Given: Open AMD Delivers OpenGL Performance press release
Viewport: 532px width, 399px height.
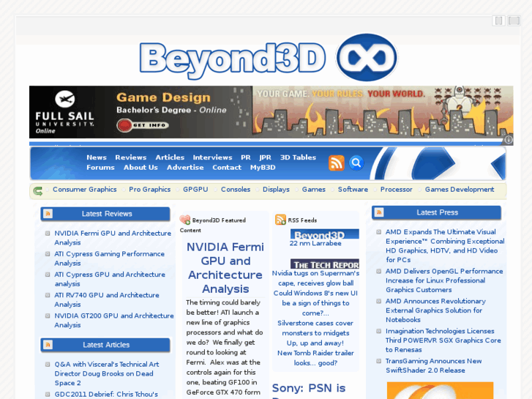Looking at the screenshot, I should (444, 280).
